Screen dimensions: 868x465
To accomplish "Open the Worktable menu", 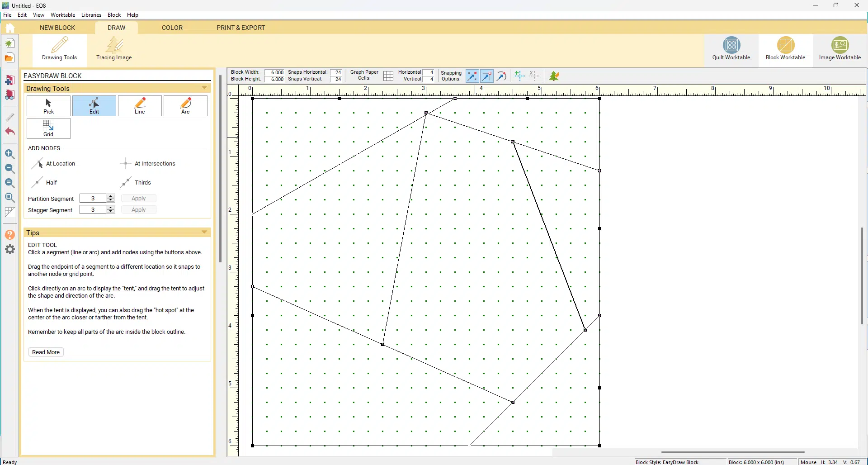I will [x=63, y=15].
